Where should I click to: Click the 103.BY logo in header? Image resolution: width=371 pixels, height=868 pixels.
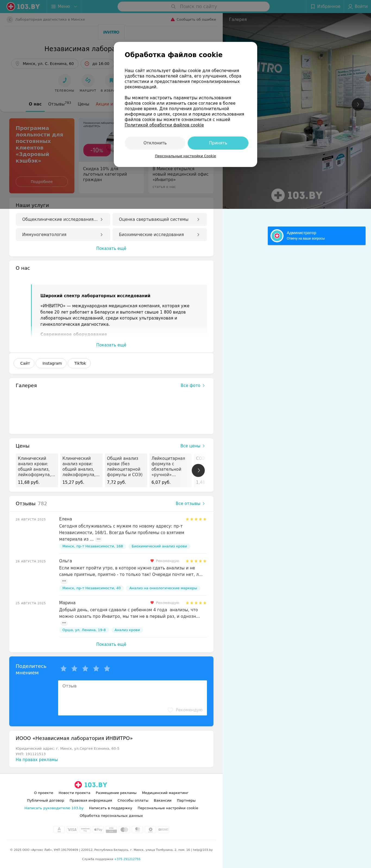pyautogui.click(x=23, y=7)
